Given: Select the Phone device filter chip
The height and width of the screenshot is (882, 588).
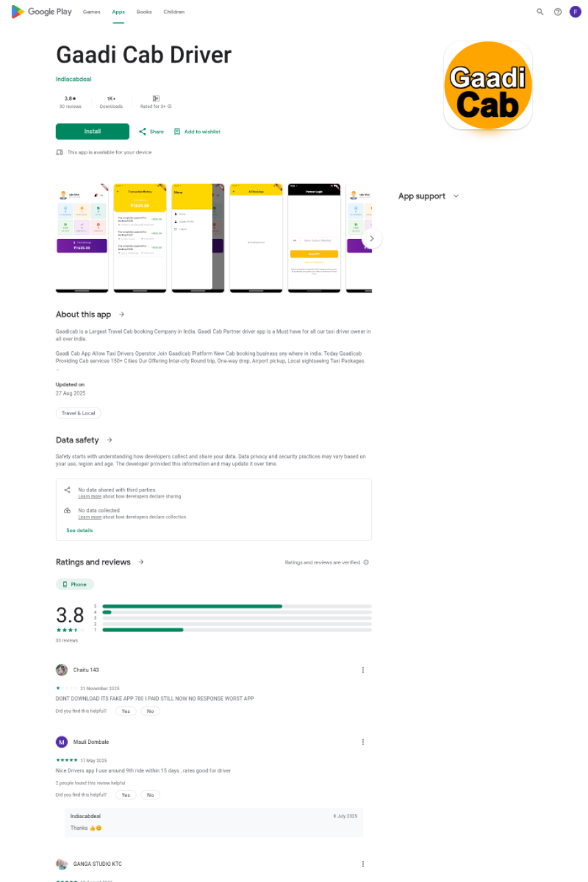Looking at the screenshot, I should coord(75,584).
